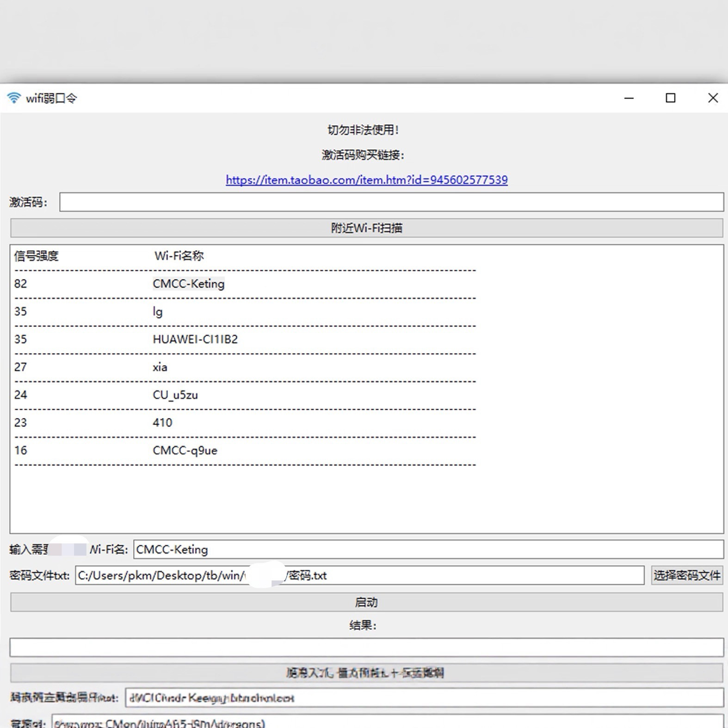Image resolution: width=728 pixels, height=728 pixels.
Task: Click the Wi-Fi名称 column header text
Action: 179,256
